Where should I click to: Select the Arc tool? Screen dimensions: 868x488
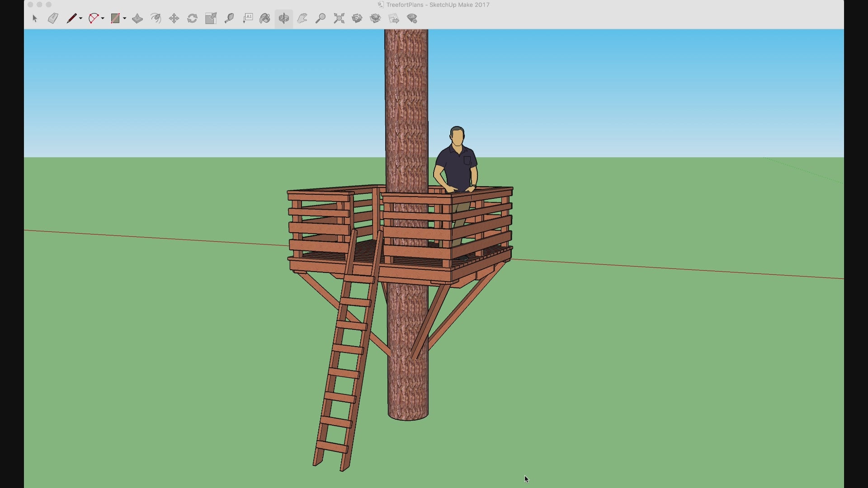tap(93, 19)
